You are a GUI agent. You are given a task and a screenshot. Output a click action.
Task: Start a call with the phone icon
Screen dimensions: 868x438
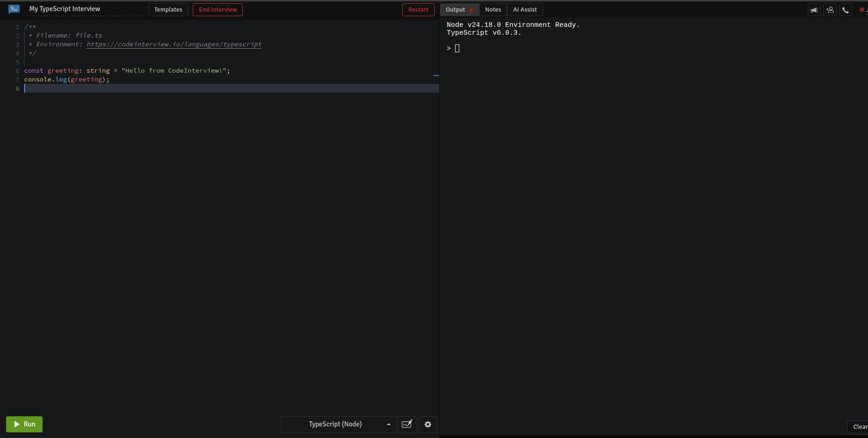click(846, 10)
